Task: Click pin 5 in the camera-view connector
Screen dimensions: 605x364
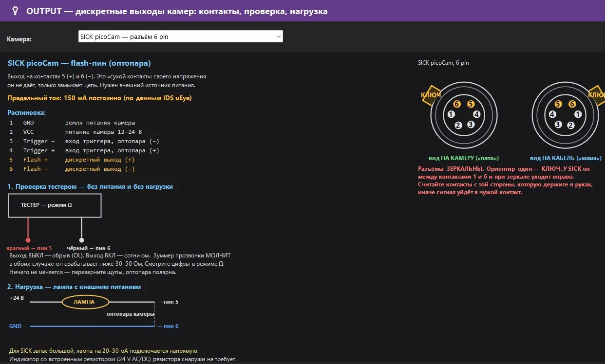Action: tap(471, 104)
